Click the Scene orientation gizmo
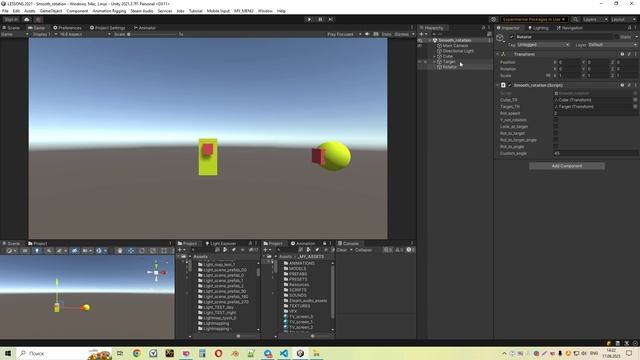This screenshot has width=640, height=360. point(156,272)
